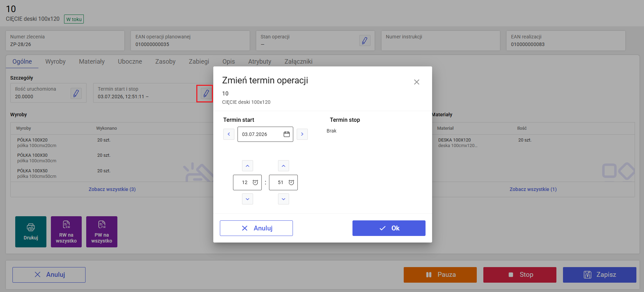Viewport: 644px width, 292px height.
Task: Click RW na wszystko button
Action: pos(66,232)
